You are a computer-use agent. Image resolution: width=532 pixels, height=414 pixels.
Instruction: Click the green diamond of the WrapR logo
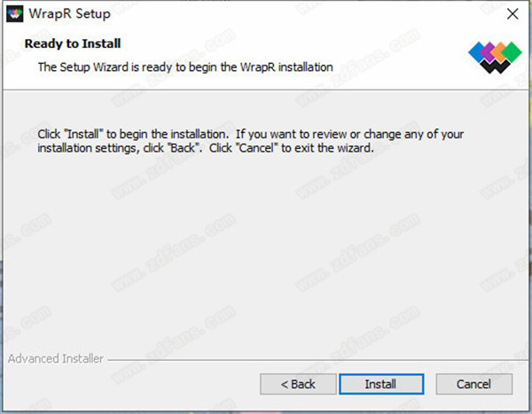(x=512, y=52)
